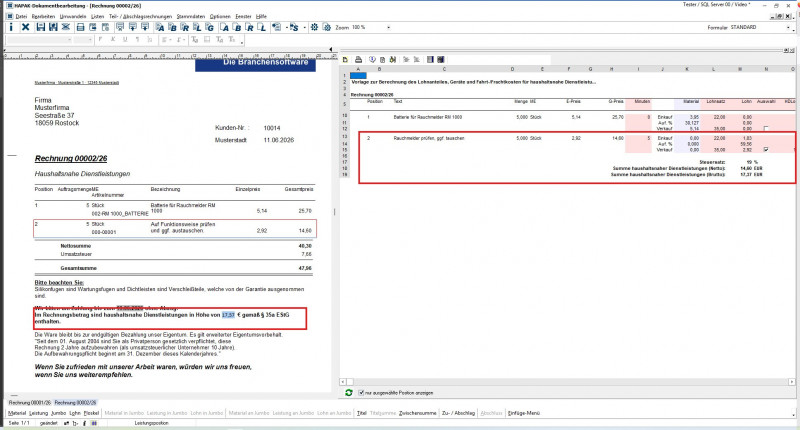The height and width of the screenshot is (430, 800).
Task: Click the first floppy-disk save icon
Action: click(41, 27)
